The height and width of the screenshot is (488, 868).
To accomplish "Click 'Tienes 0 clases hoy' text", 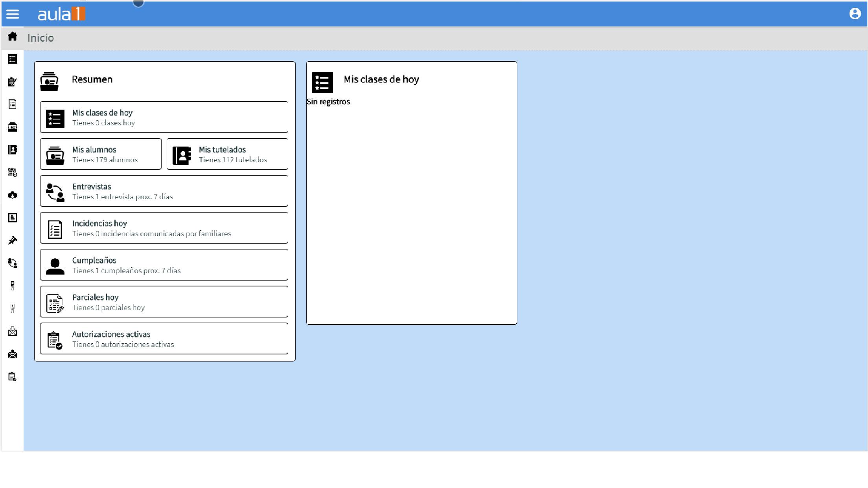I will (x=103, y=123).
